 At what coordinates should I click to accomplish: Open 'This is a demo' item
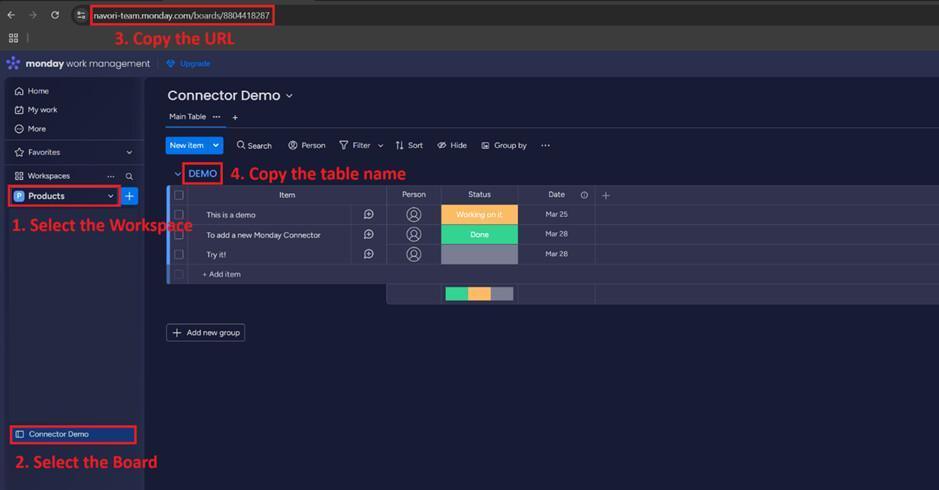click(x=231, y=215)
